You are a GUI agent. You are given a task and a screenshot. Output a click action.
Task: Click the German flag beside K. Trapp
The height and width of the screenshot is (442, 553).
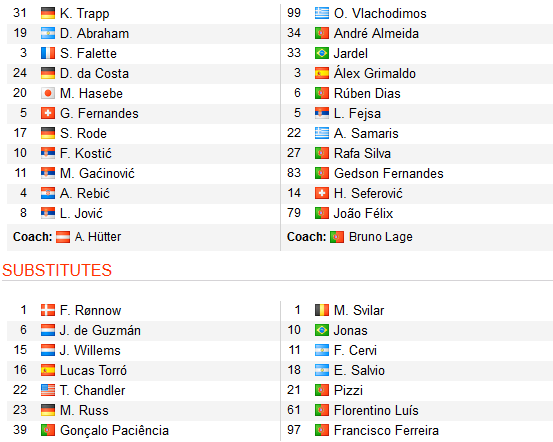click(x=48, y=13)
